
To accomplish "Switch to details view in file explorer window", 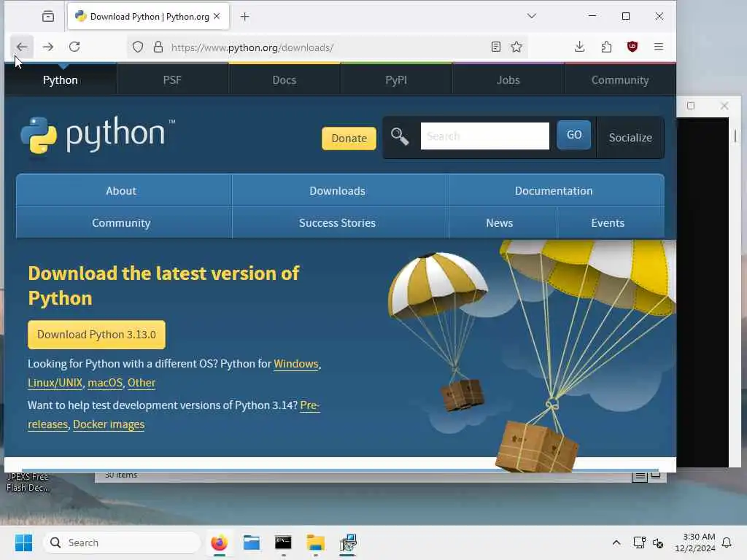I will 640,476.
